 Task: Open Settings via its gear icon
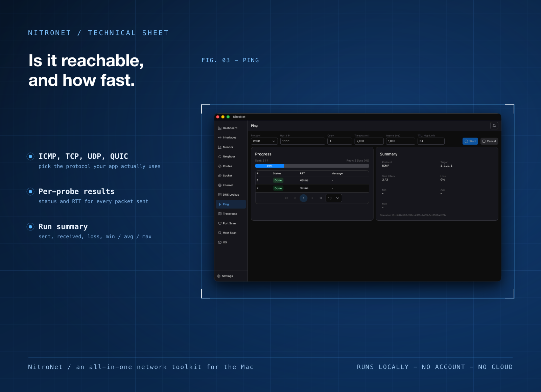click(x=219, y=276)
